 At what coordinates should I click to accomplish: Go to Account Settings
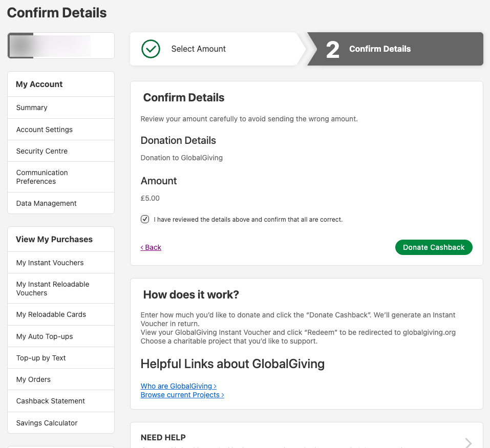point(45,130)
